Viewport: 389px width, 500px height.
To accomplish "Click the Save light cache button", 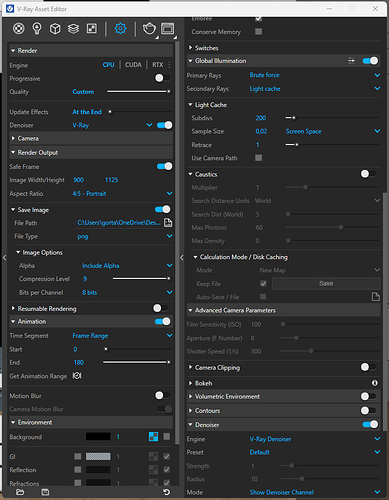I will 326,283.
